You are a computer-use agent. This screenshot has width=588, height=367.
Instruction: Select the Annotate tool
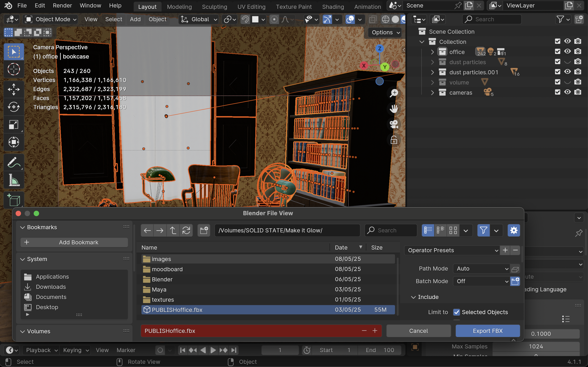click(x=14, y=162)
